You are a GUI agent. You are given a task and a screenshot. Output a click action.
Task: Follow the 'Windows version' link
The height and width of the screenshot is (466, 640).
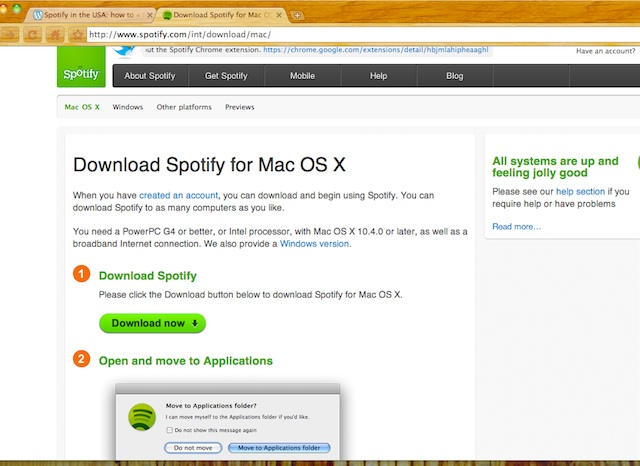coord(314,244)
